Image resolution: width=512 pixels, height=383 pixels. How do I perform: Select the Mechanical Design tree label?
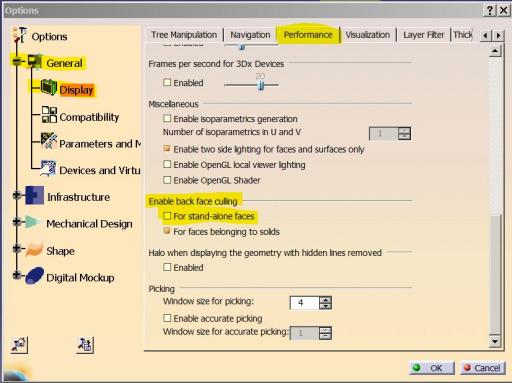(89, 224)
